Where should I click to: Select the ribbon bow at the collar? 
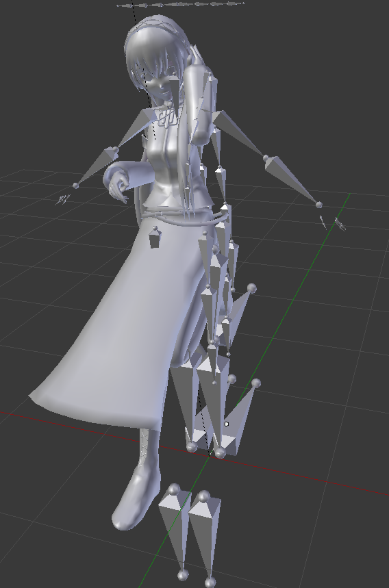pyautogui.click(x=166, y=117)
